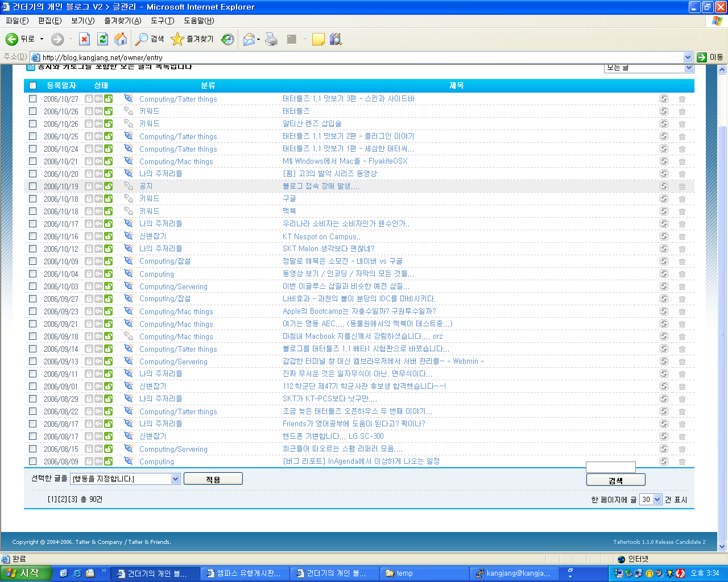Click inside the search input field above 검색

tap(610, 467)
